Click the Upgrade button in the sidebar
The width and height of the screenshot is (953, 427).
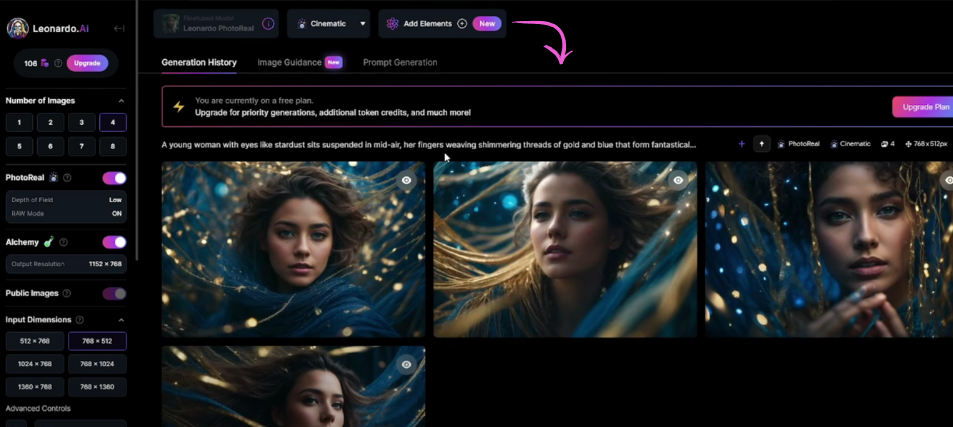(x=88, y=63)
